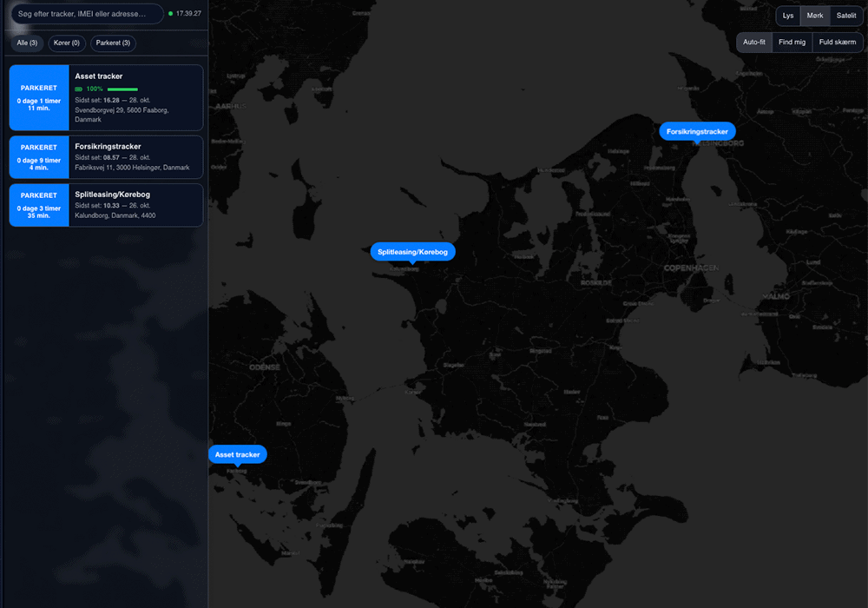The width and height of the screenshot is (868, 608).
Task: Switch map style to Mørk
Action: point(815,16)
